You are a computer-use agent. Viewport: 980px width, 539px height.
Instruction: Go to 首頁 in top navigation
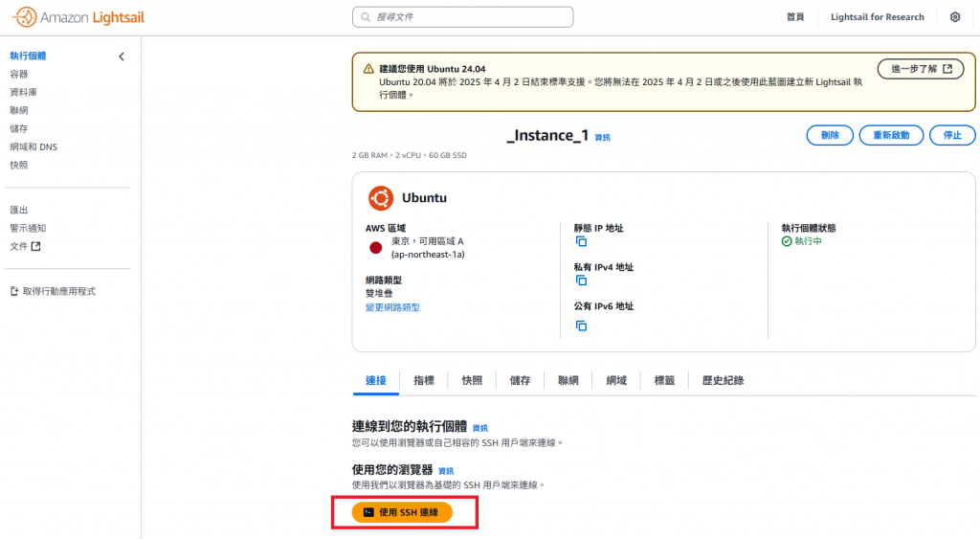(795, 17)
